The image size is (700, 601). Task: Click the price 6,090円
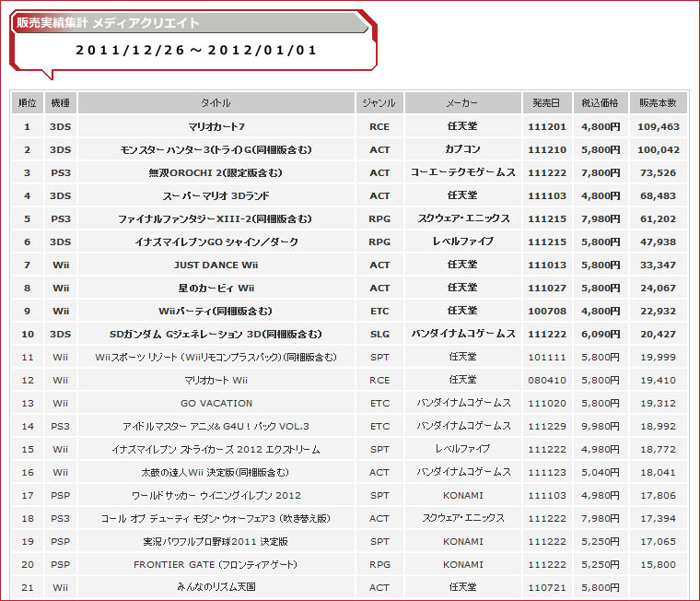601,335
